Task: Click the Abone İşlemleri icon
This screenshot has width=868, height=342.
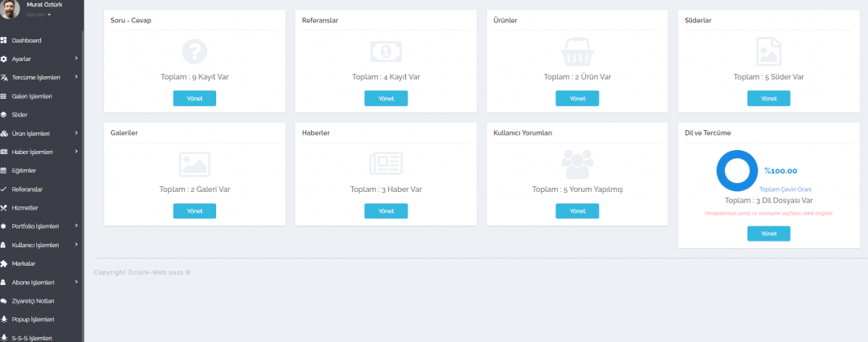Action: [x=3, y=283]
